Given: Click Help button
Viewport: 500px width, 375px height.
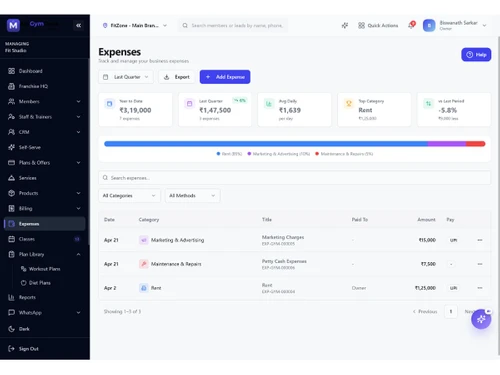Looking at the screenshot, I should (x=476, y=55).
